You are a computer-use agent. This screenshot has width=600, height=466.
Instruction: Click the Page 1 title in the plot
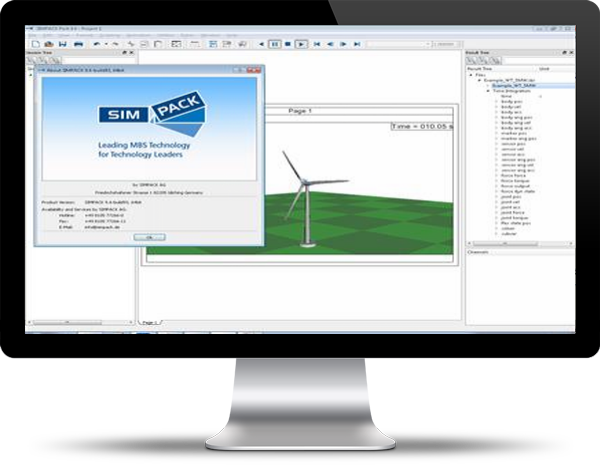[300, 111]
